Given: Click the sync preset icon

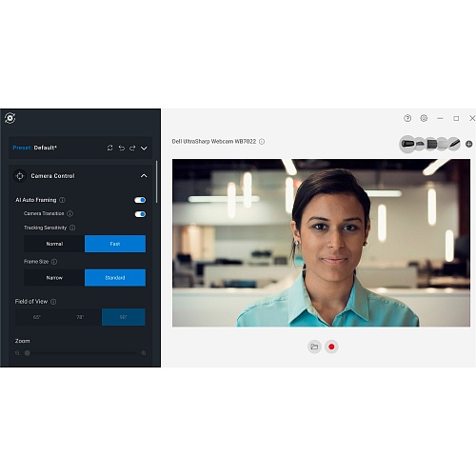Looking at the screenshot, I should (x=109, y=148).
